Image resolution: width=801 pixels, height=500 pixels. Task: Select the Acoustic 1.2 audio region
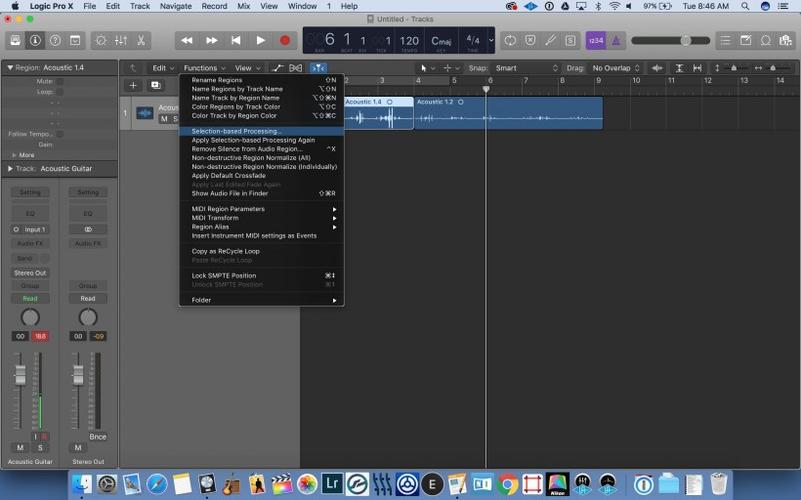point(508,113)
